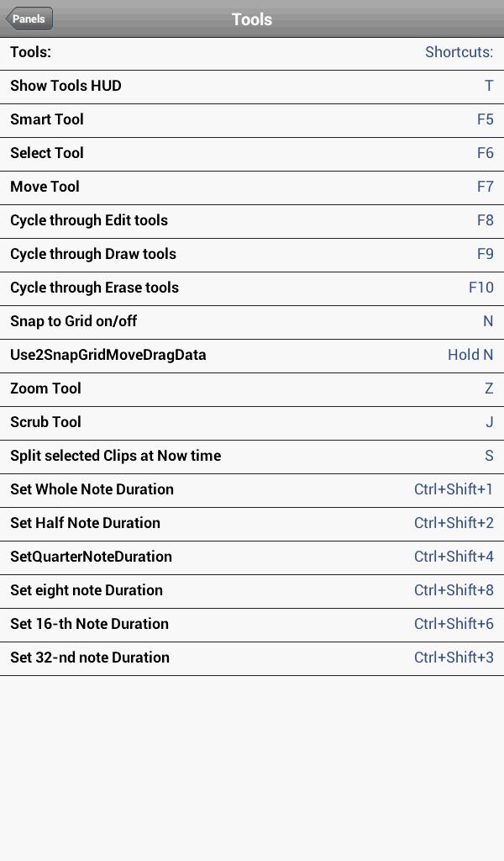Tap the Use2SnapGridMoveDragData entry

[252, 356]
